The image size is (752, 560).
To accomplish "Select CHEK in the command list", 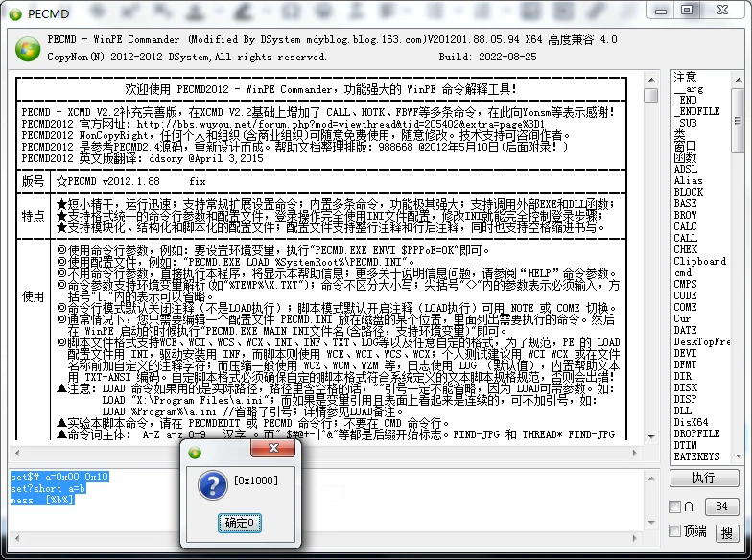I will pos(686,249).
